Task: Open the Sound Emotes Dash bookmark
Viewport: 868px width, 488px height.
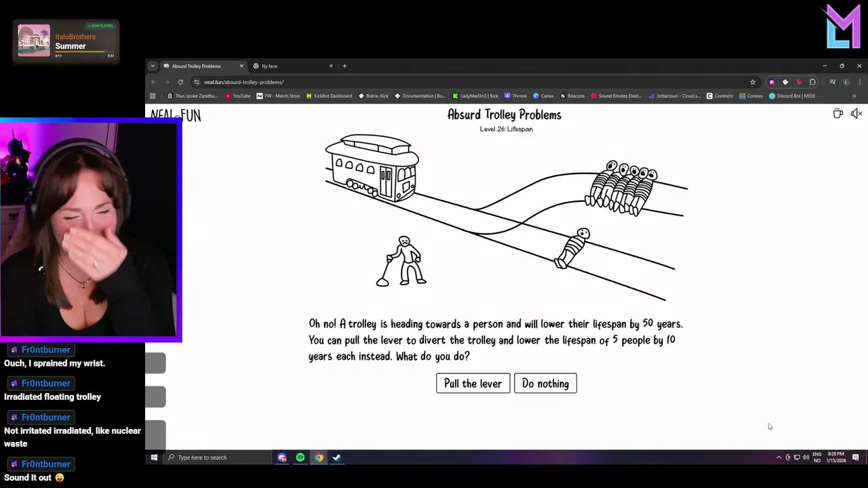Action: click(616, 96)
